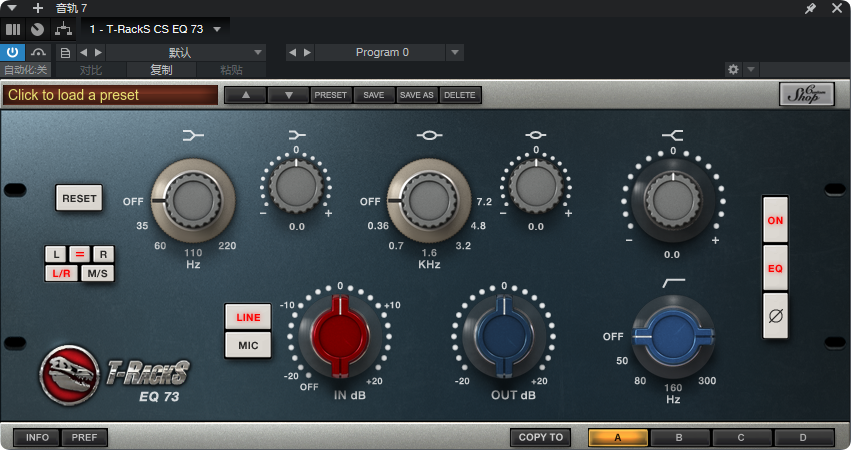Toggle the ON power switch
Image resolution: width=851 pixels, height=450 pixels.
click(x=776, y=220)
